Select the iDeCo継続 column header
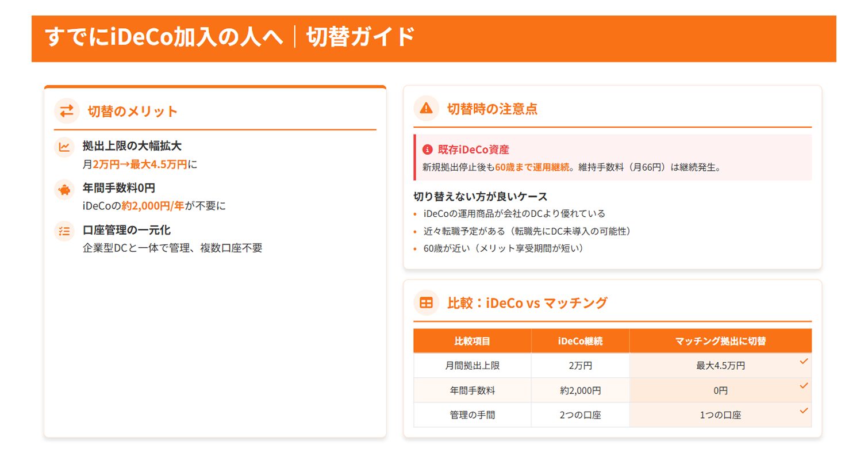868x460 pixels. [x=580, y=341]
